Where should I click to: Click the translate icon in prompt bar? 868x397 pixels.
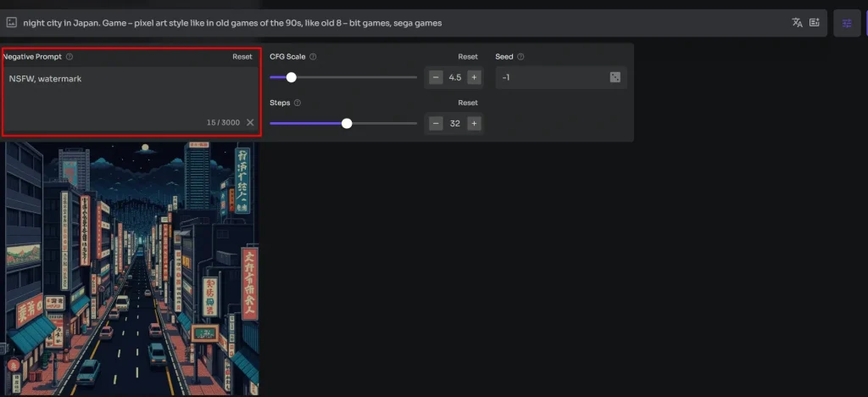click(x=797, y=23)
